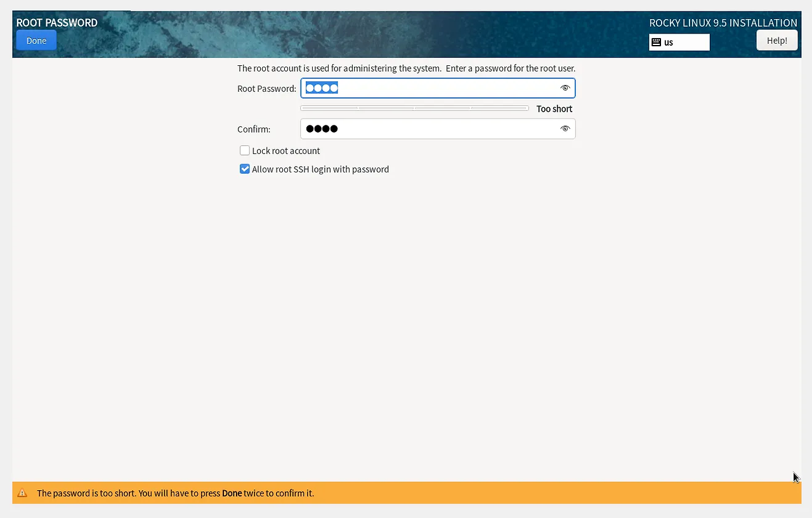
Task: Click the warning triangle icon in bottom bar
Action: [22, 493]
